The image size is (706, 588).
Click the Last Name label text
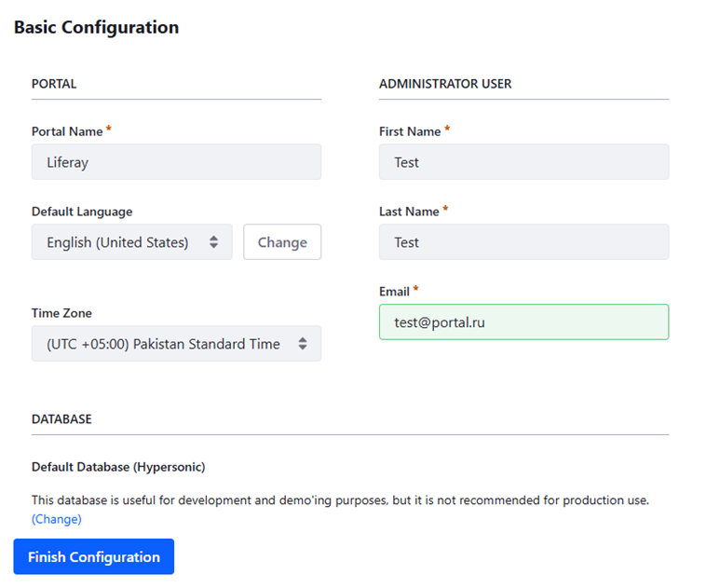tap(409, 212)
